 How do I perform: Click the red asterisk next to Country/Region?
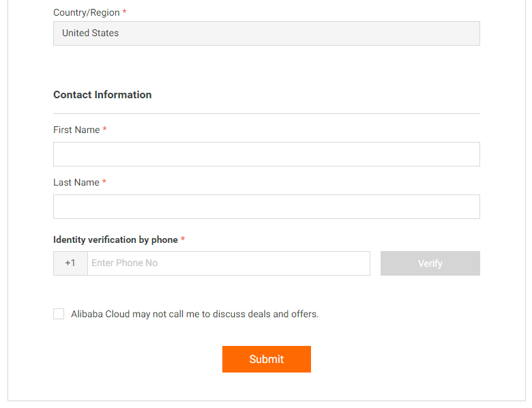coord(125,12)
